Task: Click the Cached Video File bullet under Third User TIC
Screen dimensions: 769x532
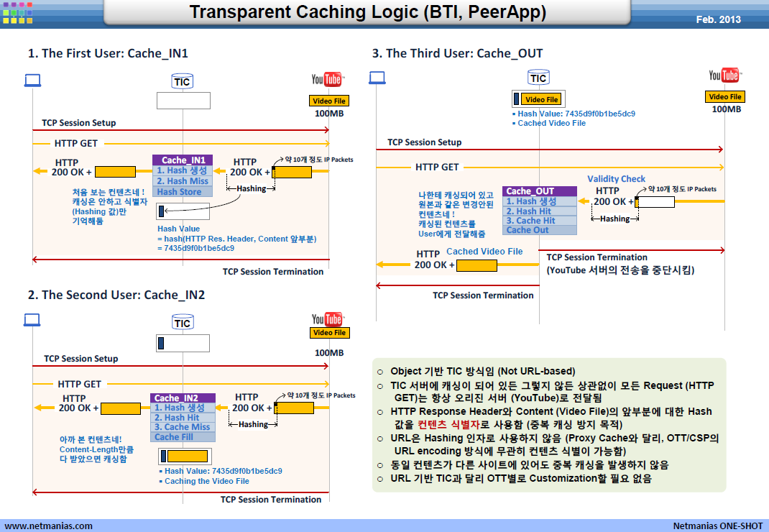Action: click(549, 123)
